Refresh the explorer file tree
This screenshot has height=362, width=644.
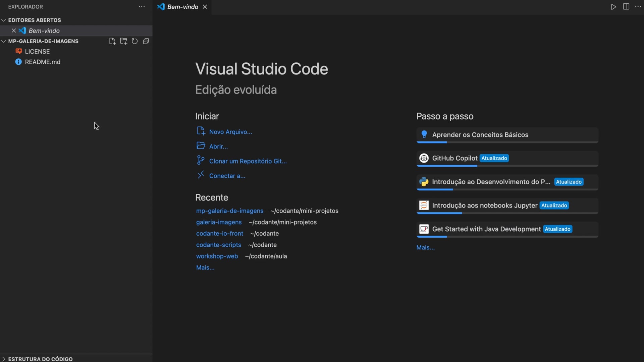coord(135,41)
